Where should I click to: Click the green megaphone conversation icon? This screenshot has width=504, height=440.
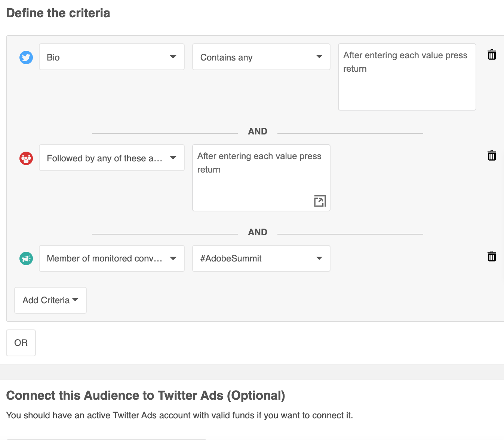click(x=26, y=258)
